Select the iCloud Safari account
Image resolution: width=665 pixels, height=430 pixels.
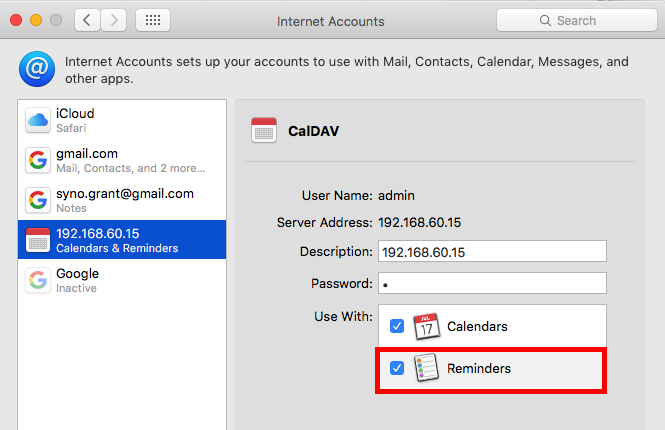click(x=119, y=121)
